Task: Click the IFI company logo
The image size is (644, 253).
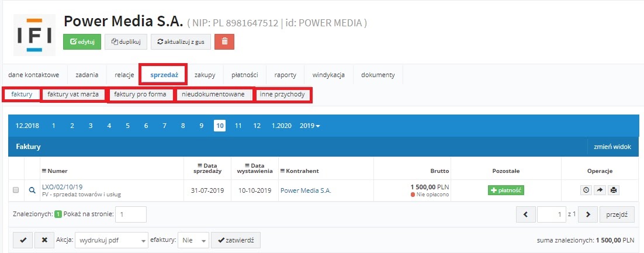Action: [34, 35]
